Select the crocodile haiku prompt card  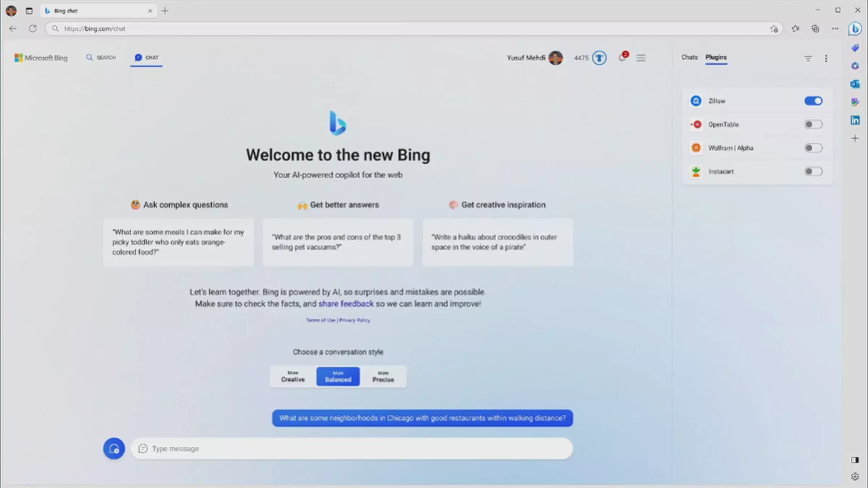coord(498,242)
